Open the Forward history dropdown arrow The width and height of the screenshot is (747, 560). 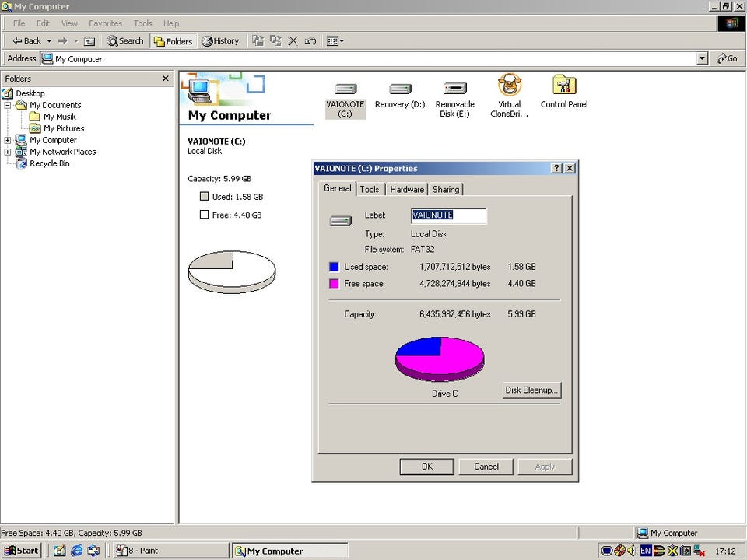tap(75, 41)
